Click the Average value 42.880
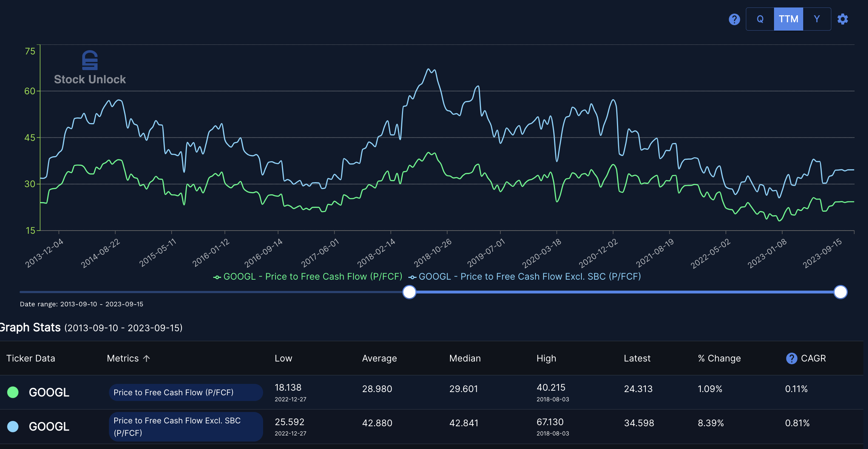 click(377, 423)
